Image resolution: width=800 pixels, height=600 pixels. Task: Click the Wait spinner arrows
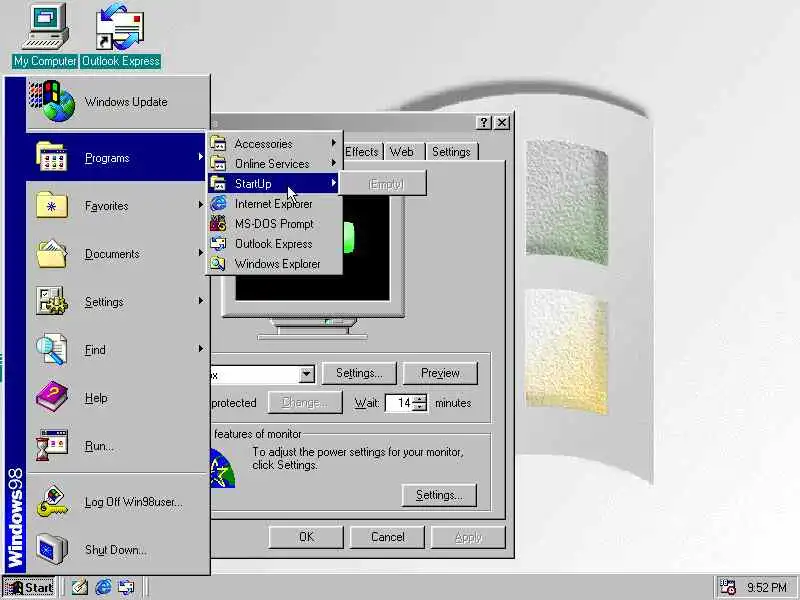419,403
